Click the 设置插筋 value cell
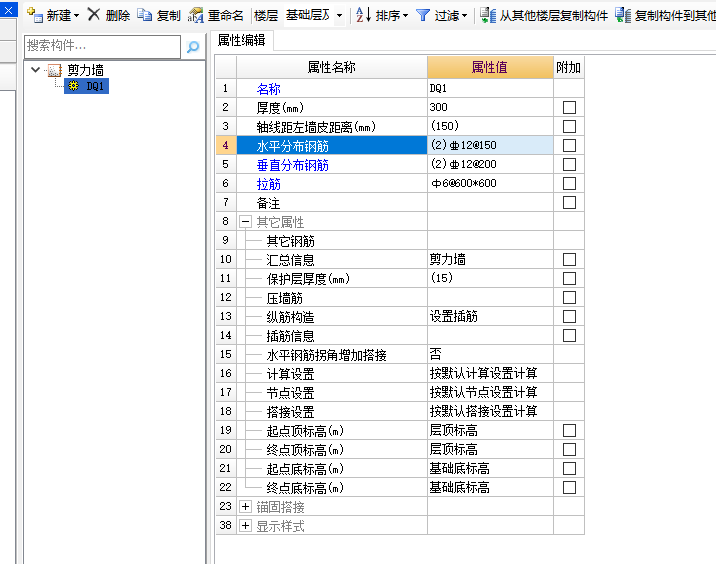Image resolution: width=716 pixels, height=564 pixels. click(x=490, y=316)
